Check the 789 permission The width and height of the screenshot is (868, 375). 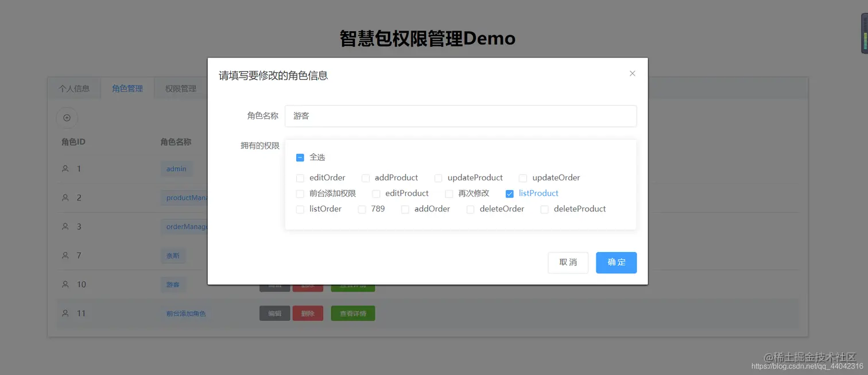coord(362,209)
